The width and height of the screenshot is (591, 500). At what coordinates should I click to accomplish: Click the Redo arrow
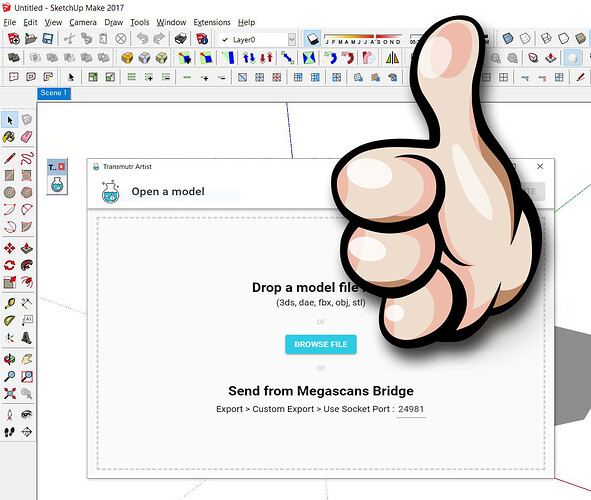[x=159, y=39]
